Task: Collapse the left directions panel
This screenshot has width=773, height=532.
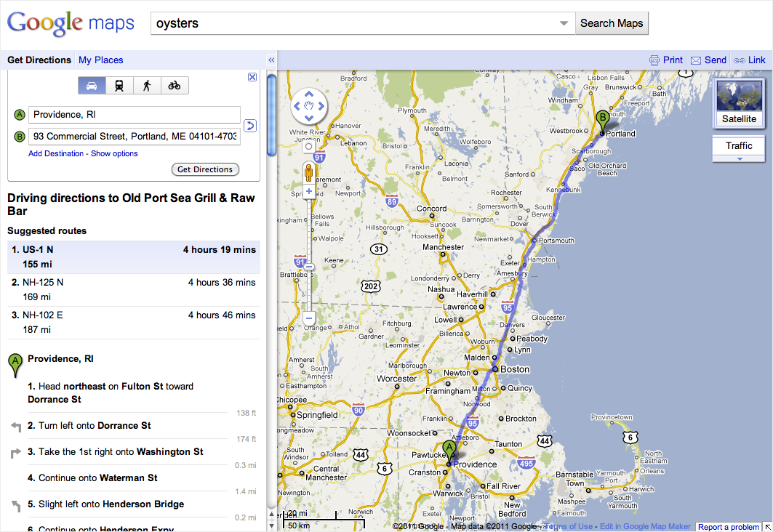Action: pyautogui.click(x=271, y=60)
